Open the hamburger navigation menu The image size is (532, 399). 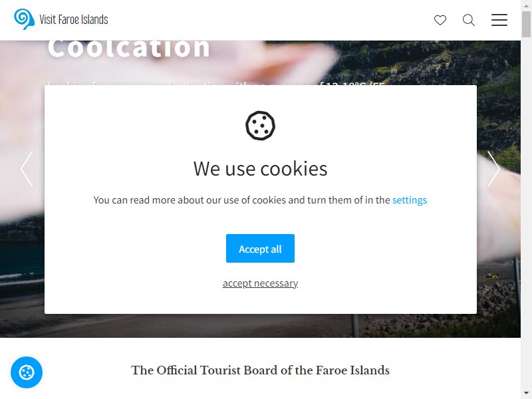coord(499,20)
